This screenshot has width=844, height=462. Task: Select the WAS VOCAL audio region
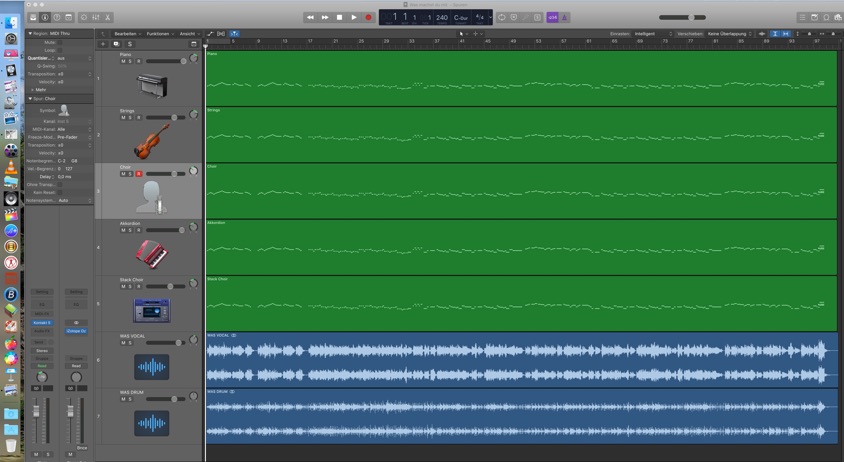coord(522,360)
